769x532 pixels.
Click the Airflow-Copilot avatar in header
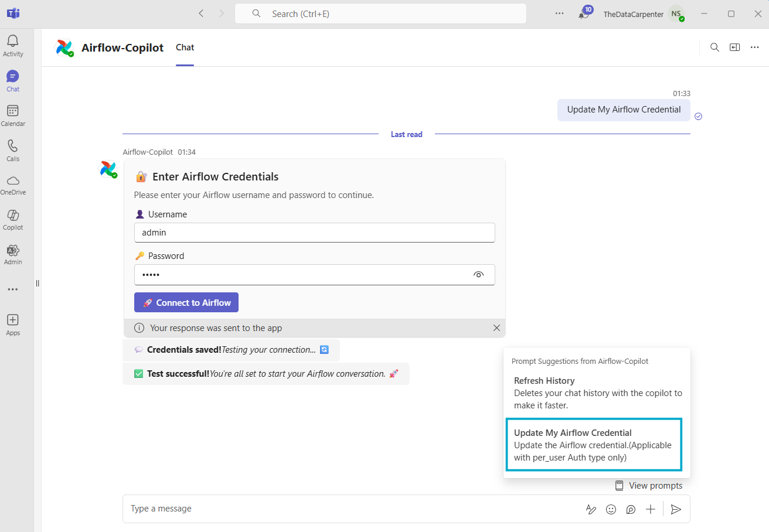click(64, 47)
